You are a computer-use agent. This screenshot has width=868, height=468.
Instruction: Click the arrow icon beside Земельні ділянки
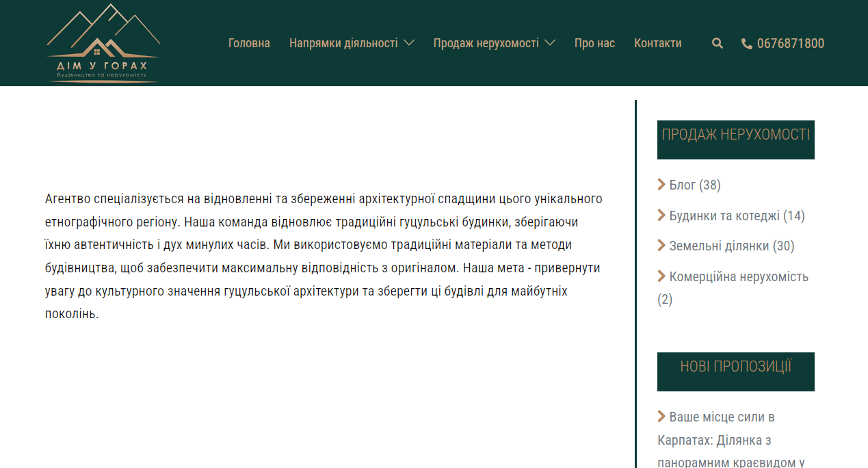point(661,245)
